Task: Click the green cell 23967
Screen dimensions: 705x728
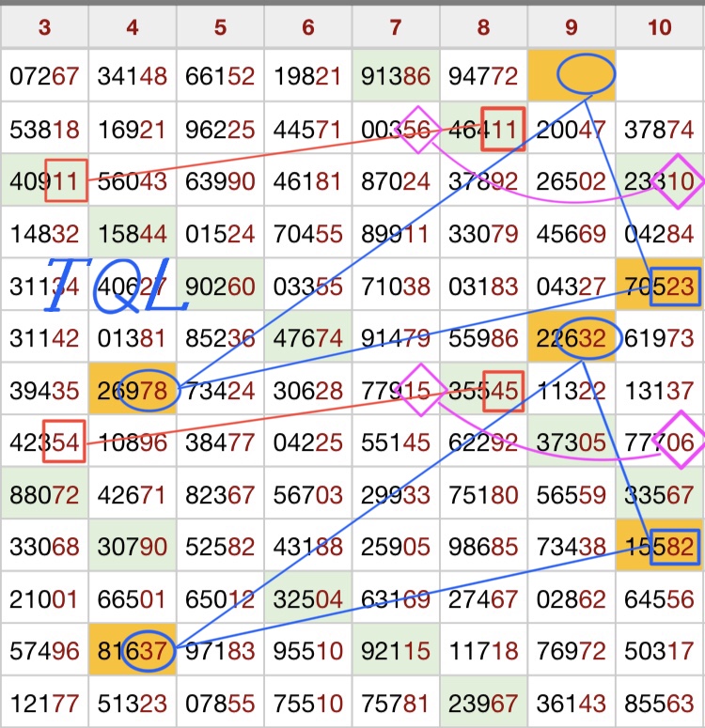Action: coord(483,703)
